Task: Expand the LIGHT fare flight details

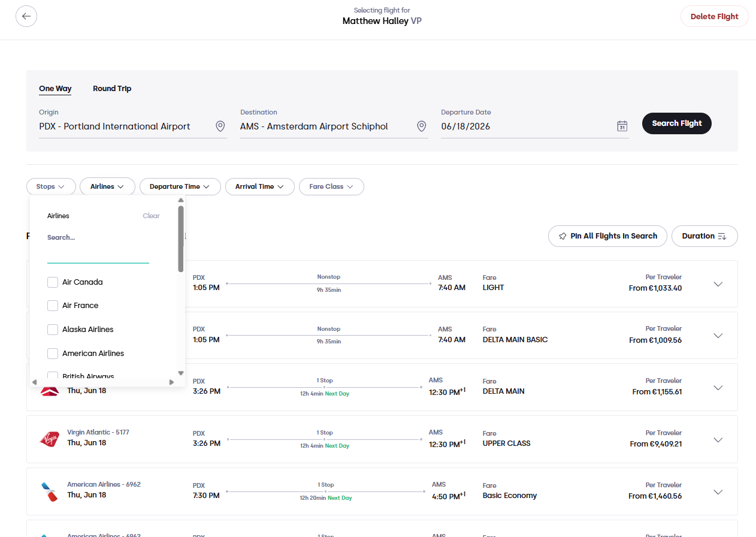Action: point(718,284)
